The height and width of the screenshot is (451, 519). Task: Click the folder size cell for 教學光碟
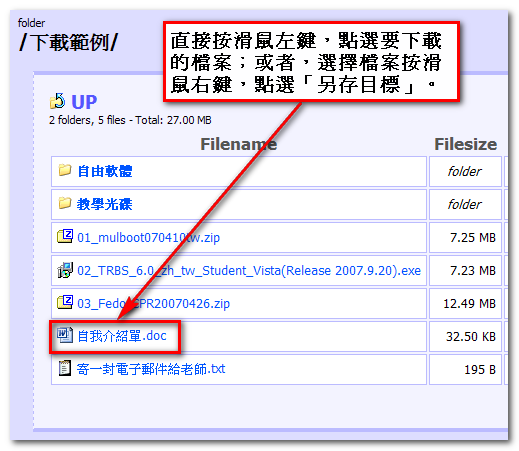tap(465, 205)
